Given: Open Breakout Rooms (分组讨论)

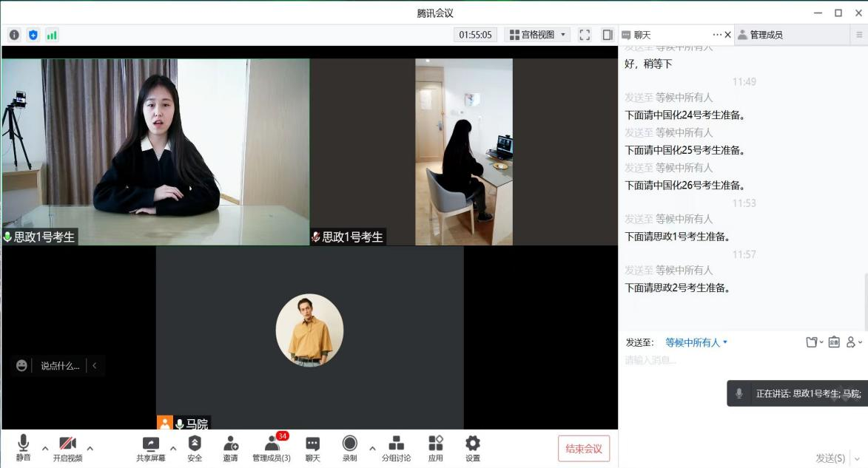Looking at the screenshot, I should (x=396, y=447).
